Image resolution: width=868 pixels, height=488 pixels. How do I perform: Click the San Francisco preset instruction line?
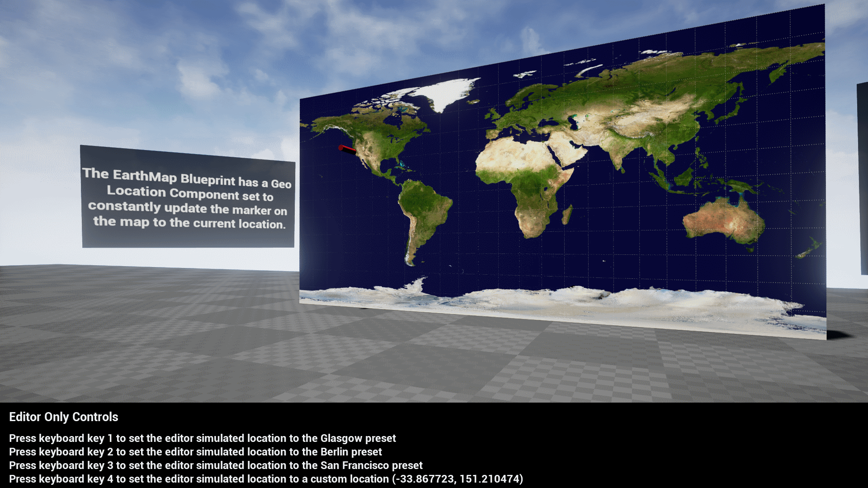(216, 465)
